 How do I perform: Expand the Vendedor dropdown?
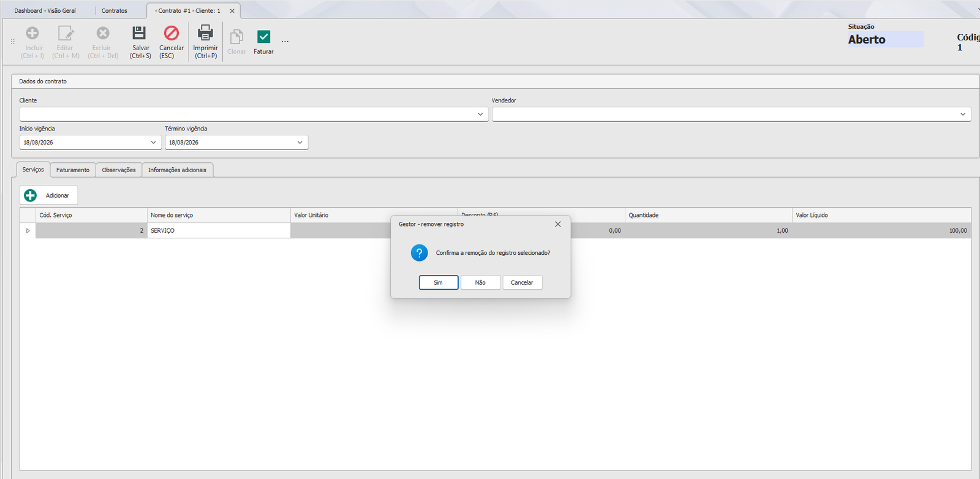(x=963, y=115)
